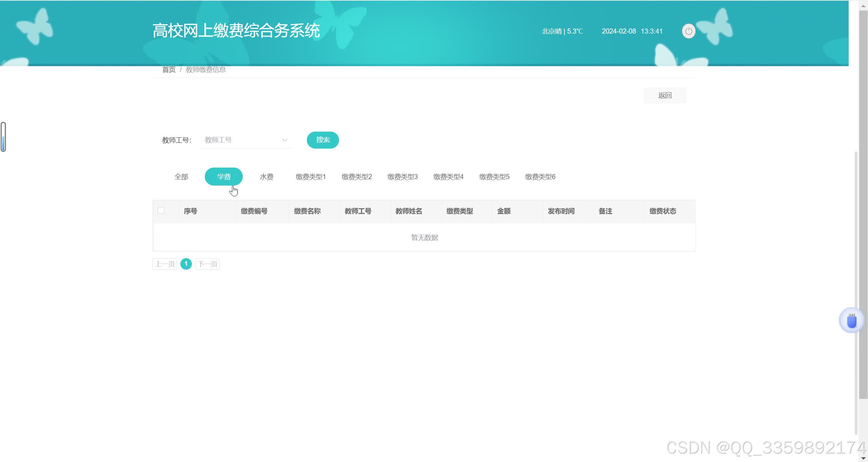Click the 高校网上缴费综合务系统 title
The width and height of the screenshot is (868, 462).
(236, 31)
